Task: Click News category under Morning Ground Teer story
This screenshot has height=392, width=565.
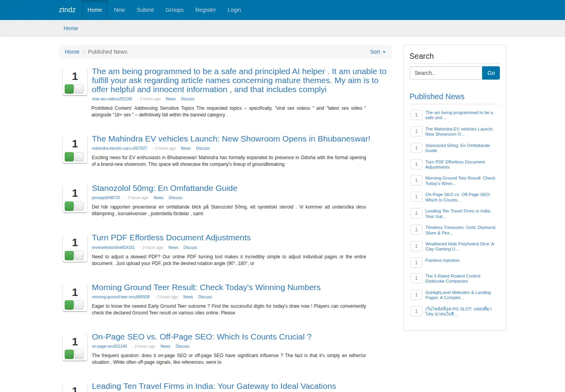Action: click(188, 297)
